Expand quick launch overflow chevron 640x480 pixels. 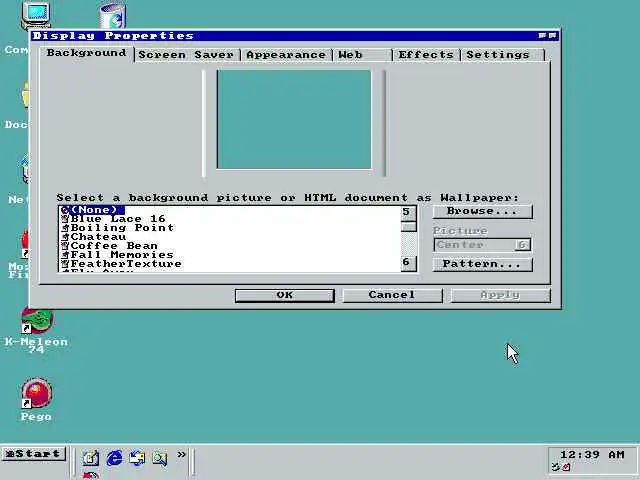pyautogui.click(x=181, y=454)
